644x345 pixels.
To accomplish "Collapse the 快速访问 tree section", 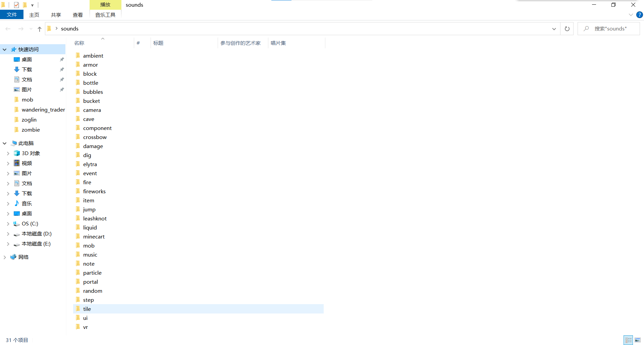I will [5, 50].
